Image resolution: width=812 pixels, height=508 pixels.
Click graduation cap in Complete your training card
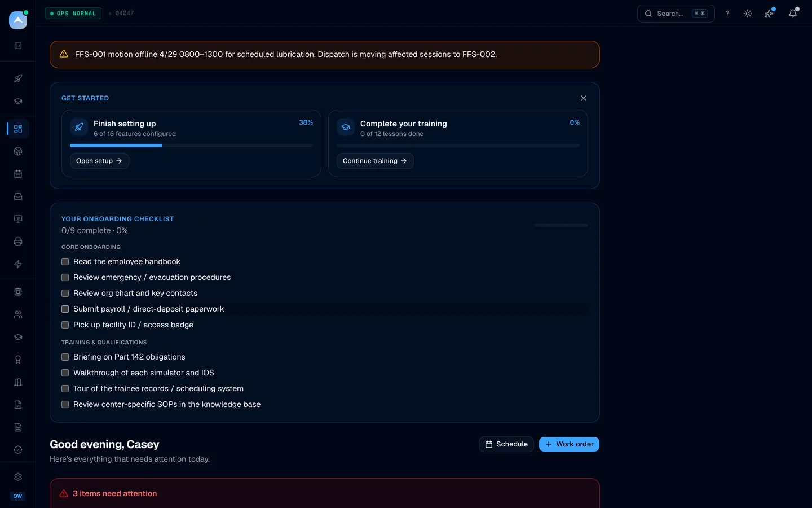click(346, 127)
